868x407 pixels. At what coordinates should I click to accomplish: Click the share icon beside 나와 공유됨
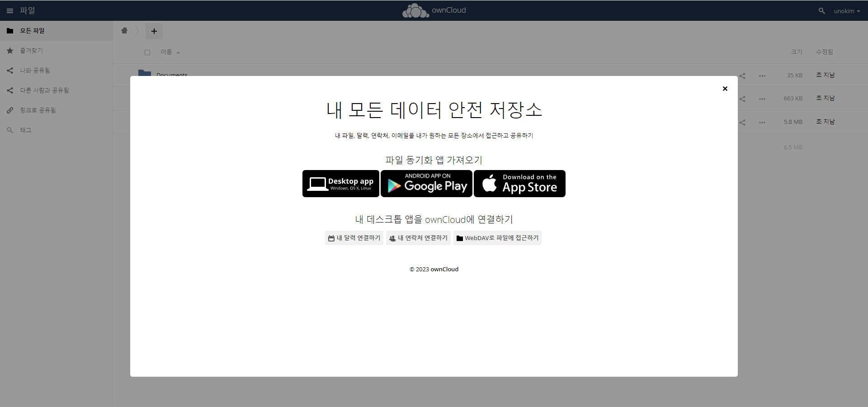pyautogui.click(x=10, y=71)
